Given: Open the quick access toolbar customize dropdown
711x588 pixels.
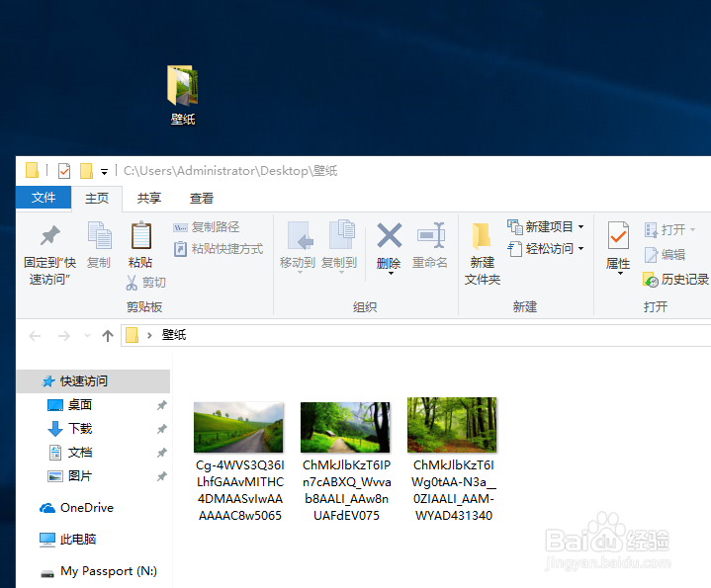Looking at the screenshot, I should pyautogui.click(x=104, y=172).
